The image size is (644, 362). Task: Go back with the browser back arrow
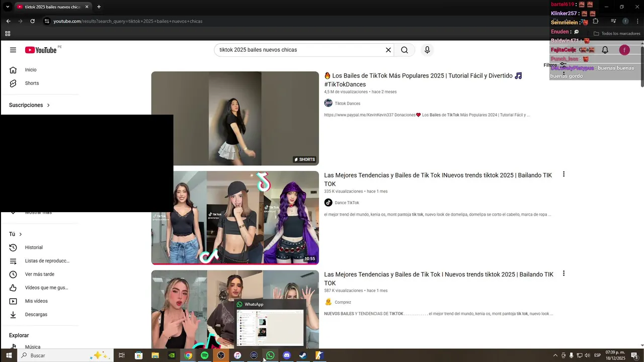click(8, 21)
